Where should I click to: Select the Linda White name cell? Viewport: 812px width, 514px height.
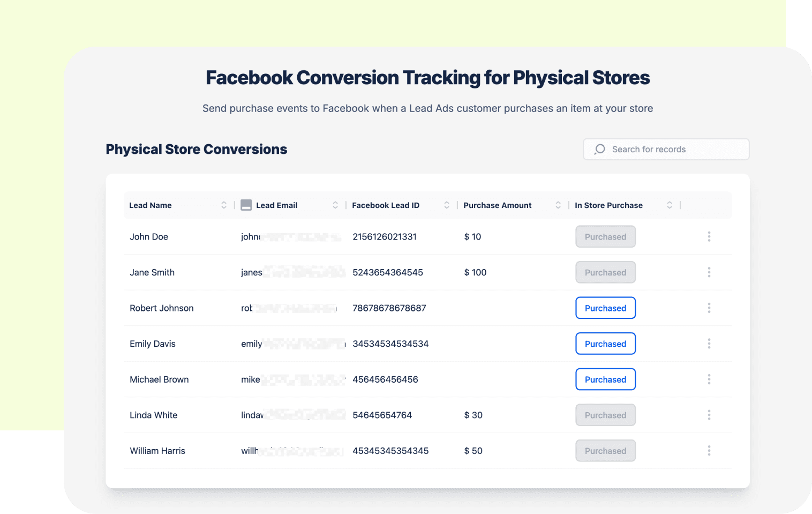tap(154, 415)
